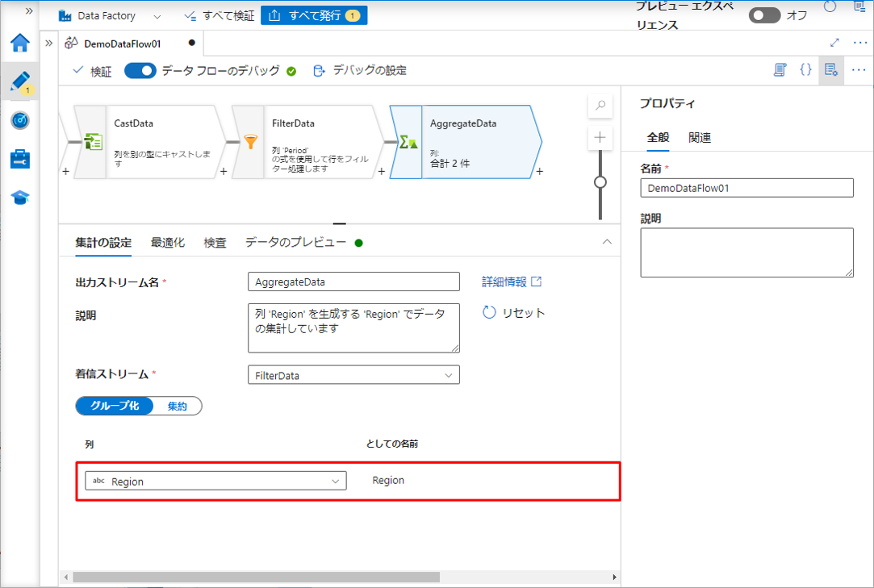The image size is (874, 588).
Task: Collapse the settings panel chevron
Action: point(607,242)
